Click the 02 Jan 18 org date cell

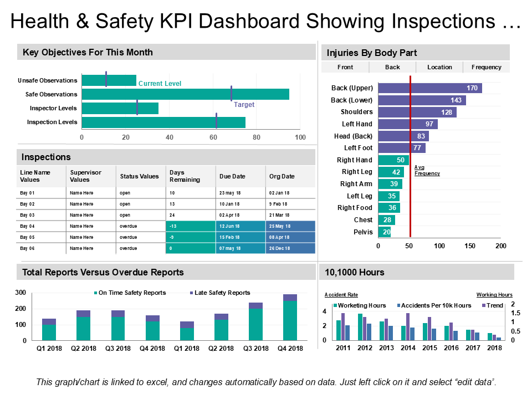tap(290, 193)
